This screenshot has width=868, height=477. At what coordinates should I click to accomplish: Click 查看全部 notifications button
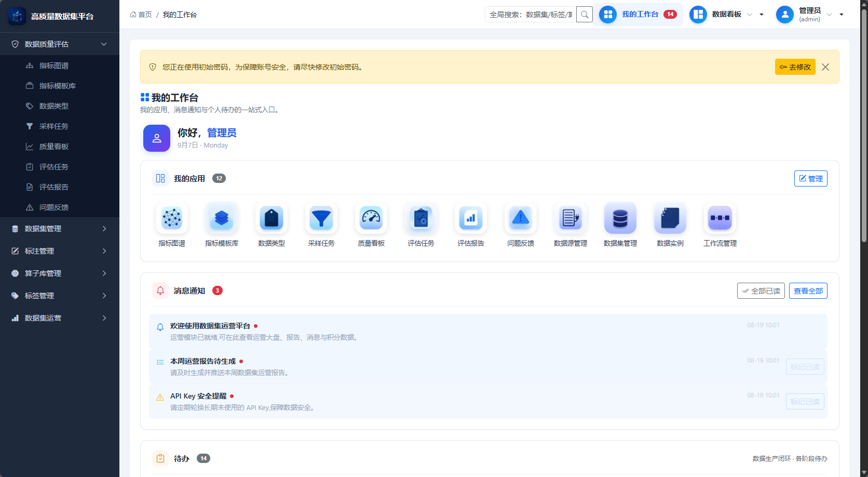click(x=808, y=291)
